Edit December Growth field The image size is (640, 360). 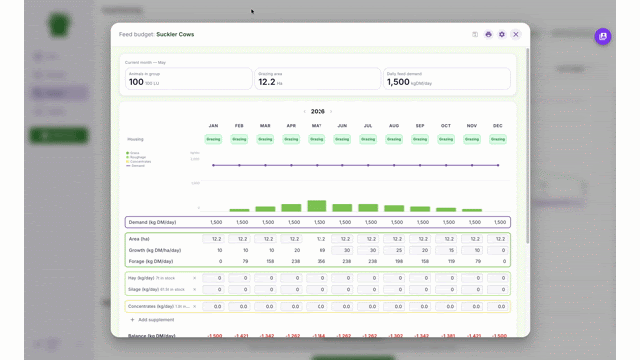(498, 250)
